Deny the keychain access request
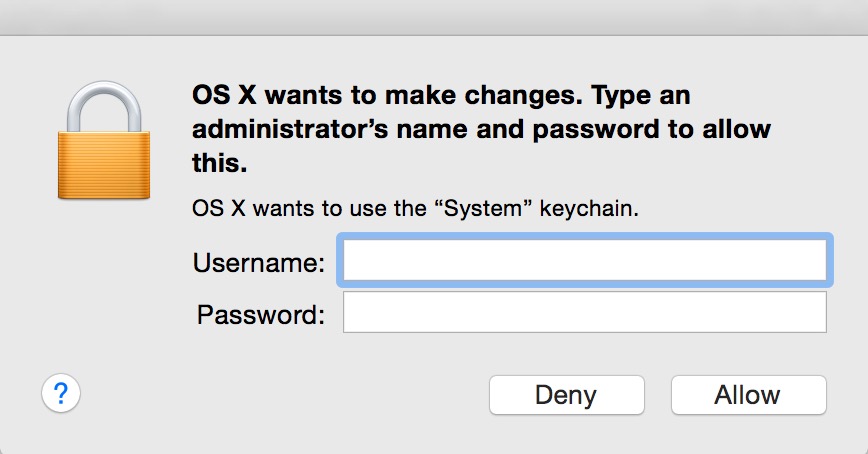Screen dimensions: 868x454 click(x=566, y=395)
